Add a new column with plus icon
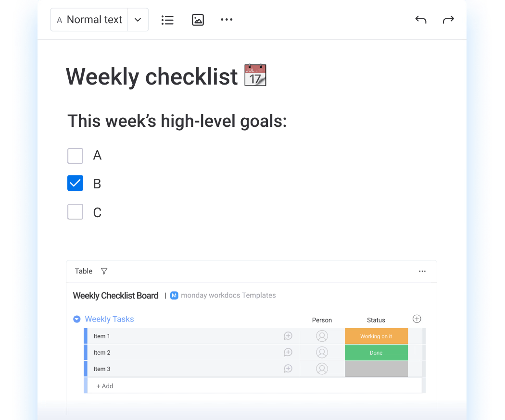The width and height of the screenshot is (505, 420). [x=417, y=319]
